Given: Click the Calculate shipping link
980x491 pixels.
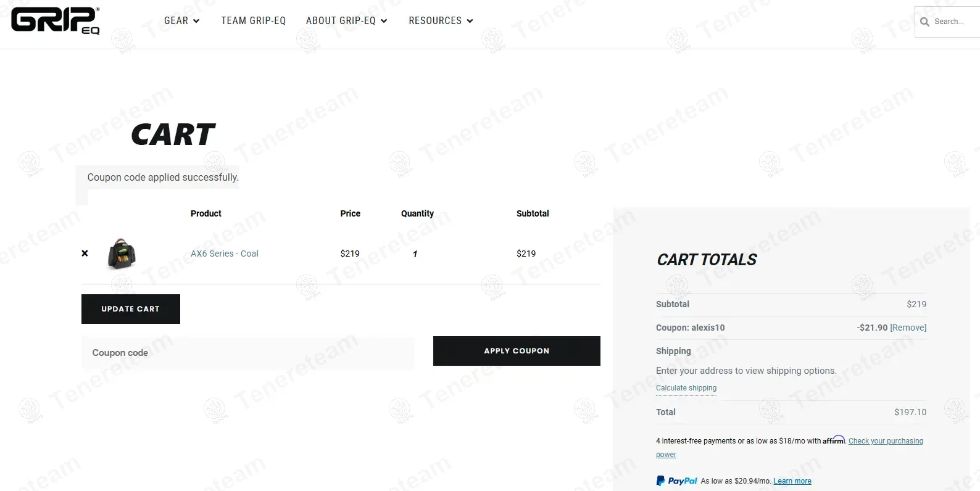Looking at the screenshot, I should click(x=686, y=388).
